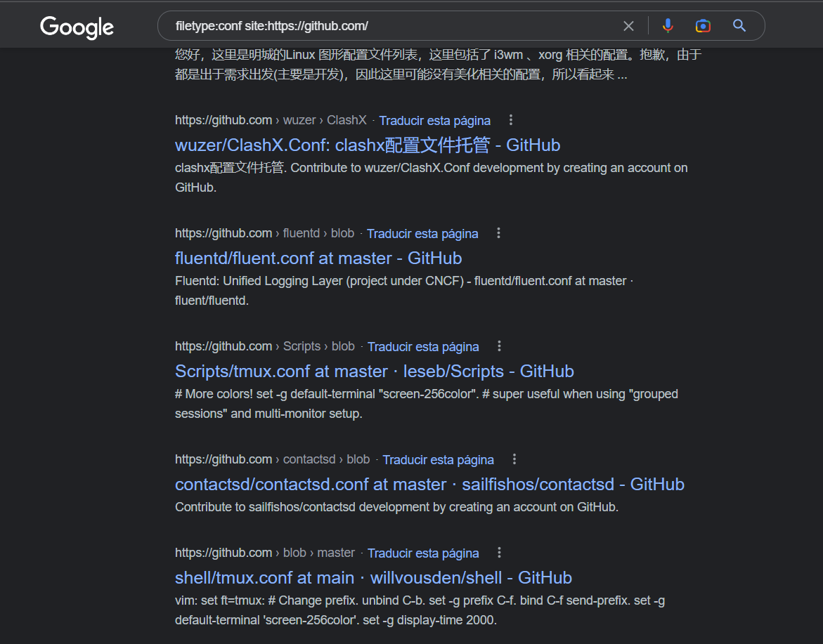
Task: Click the clashx配置文件托管 description snippet
Action: point(431,177)
